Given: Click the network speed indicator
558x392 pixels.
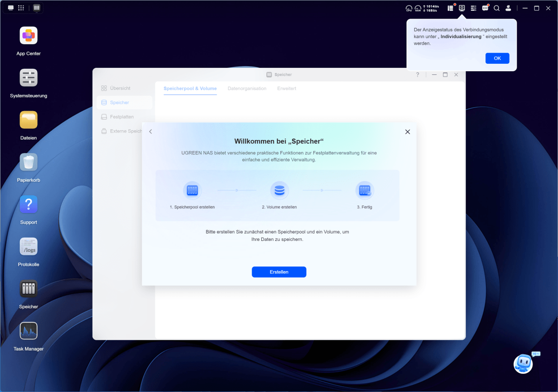Looking at the screenshot, I should 430,8.
